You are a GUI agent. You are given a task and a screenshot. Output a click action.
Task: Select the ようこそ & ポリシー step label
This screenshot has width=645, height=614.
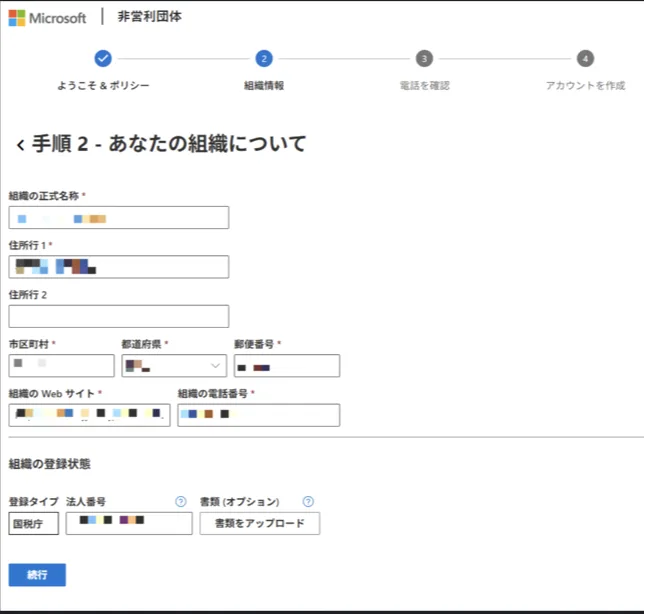pyautogui.click(x=103, y=86)
